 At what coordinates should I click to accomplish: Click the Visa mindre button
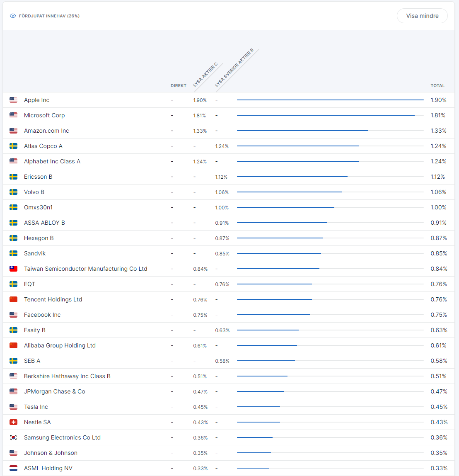[x=422, y=16]
